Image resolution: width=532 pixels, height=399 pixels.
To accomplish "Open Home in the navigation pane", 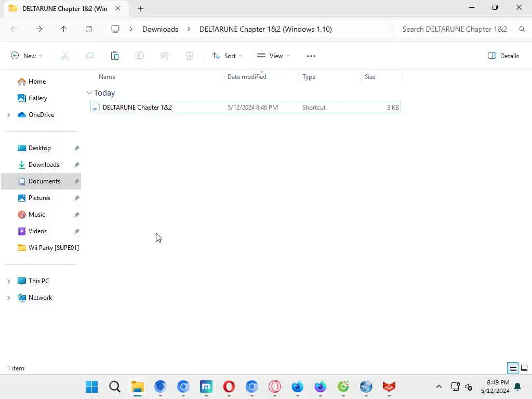I will pyautogui.click(x=37, y=82).
